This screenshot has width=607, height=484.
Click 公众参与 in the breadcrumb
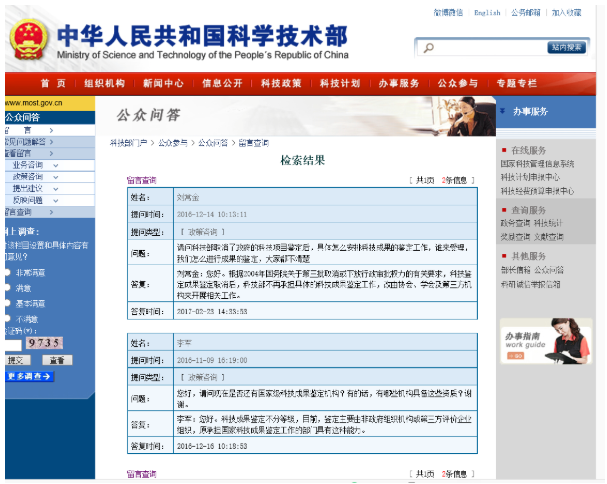click(x=173, y=143)
